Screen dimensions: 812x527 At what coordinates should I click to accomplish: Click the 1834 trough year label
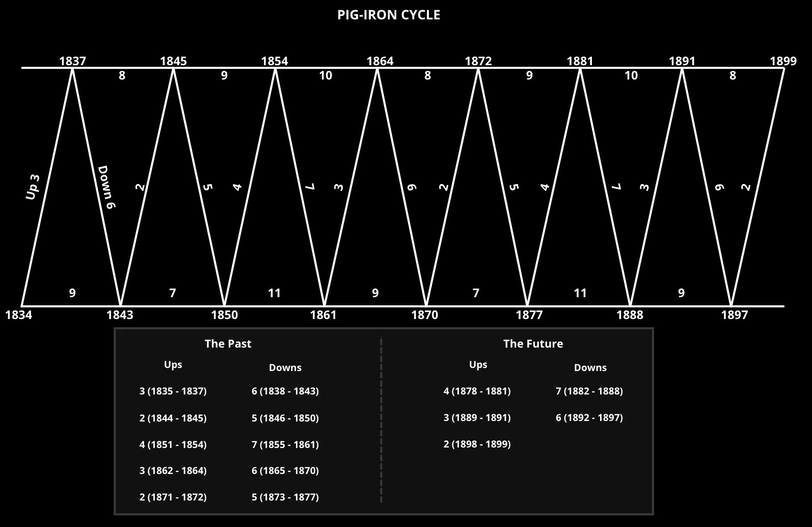click(x=18, y=315)
